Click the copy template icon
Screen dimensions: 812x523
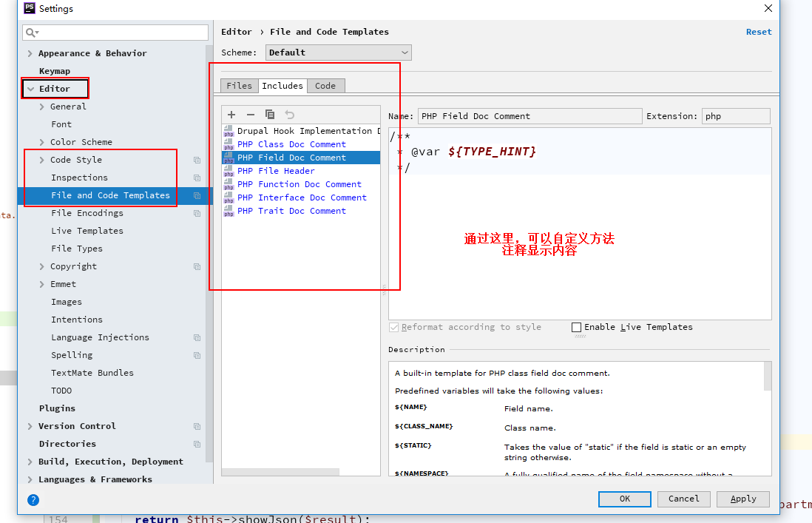point(270,115)
